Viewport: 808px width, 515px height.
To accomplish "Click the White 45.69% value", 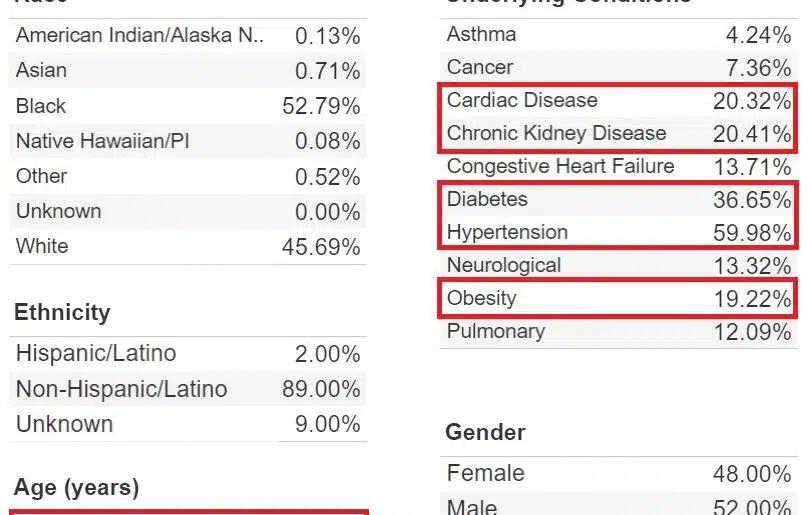I will (x=321, y=247).
